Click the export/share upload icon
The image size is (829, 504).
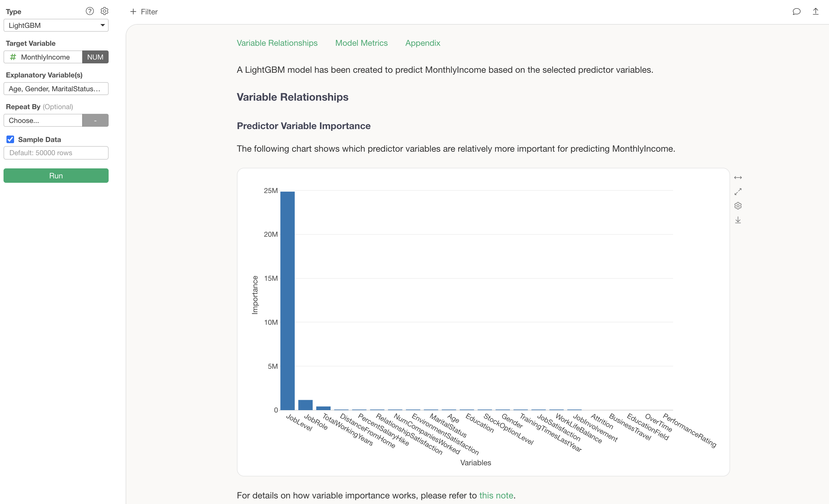click(815, 12)
